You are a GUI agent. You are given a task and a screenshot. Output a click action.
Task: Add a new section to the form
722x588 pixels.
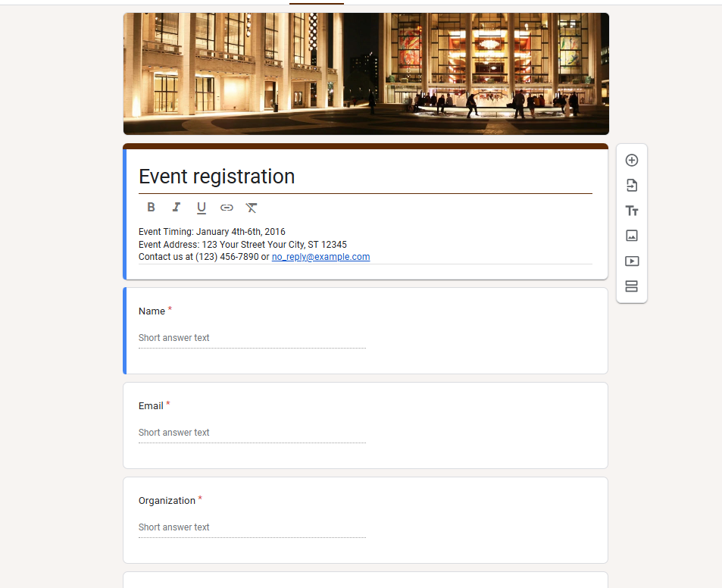632,286
